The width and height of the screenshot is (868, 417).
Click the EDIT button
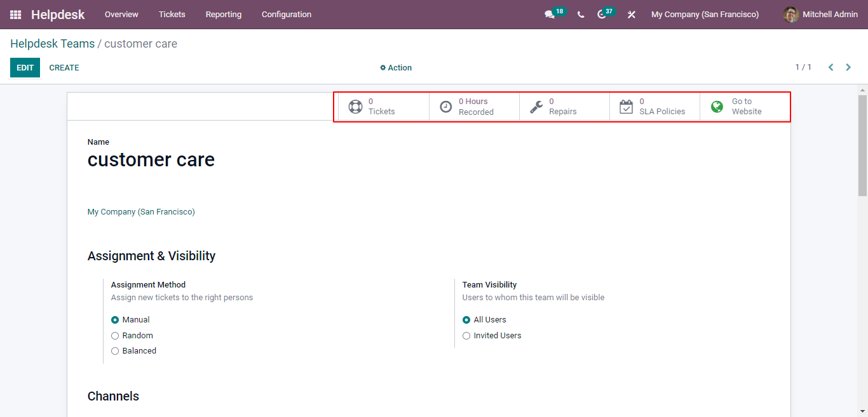(25, 67)
